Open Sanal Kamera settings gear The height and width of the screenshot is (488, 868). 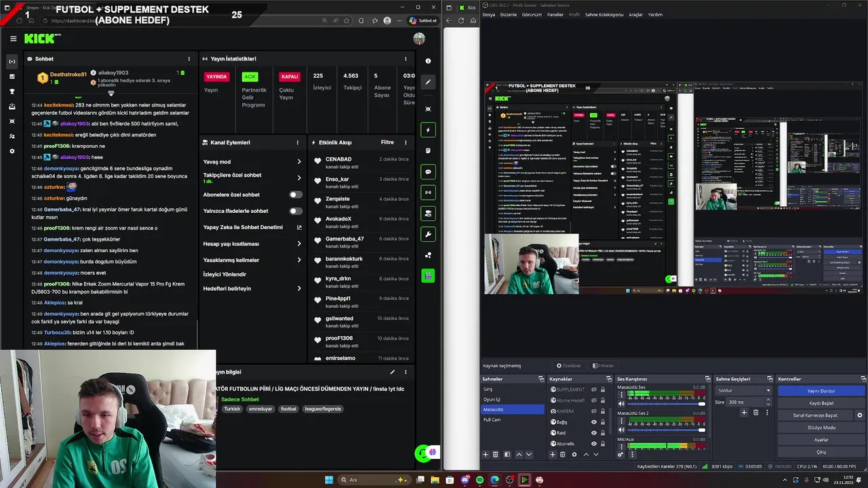(x=860, y=415)
